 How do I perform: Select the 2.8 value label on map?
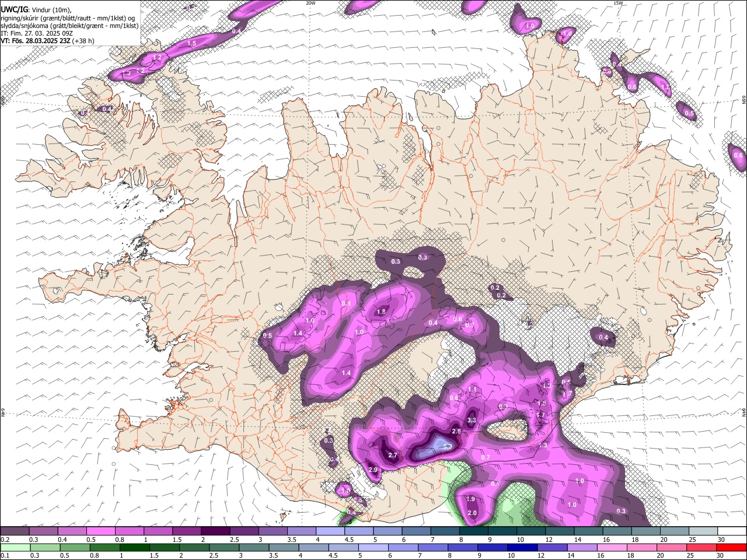click(456, 432)
